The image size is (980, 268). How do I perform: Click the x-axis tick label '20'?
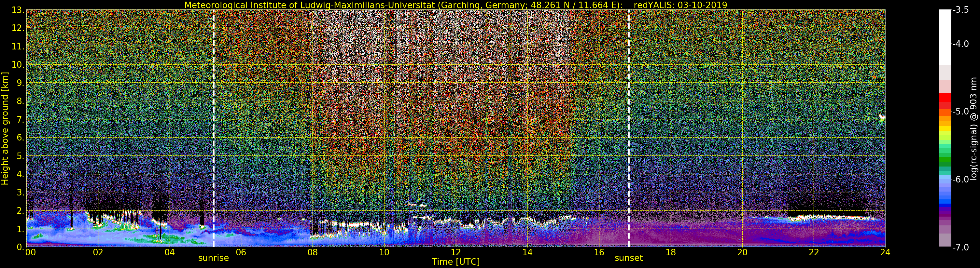pos(742,252)
